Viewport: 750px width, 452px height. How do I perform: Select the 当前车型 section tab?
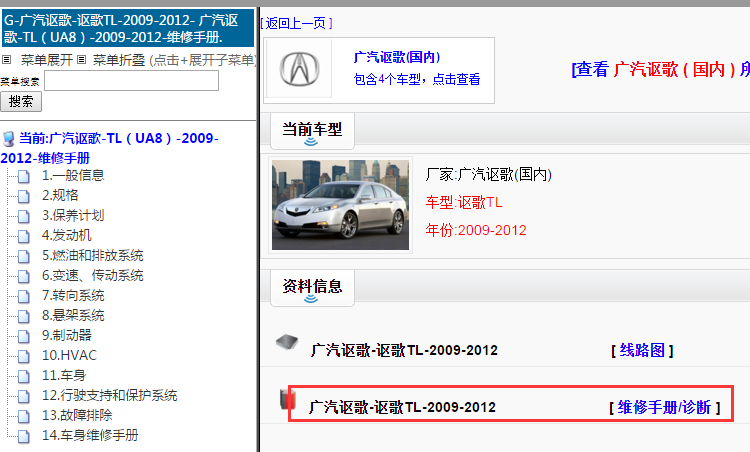tap(312, 131)
